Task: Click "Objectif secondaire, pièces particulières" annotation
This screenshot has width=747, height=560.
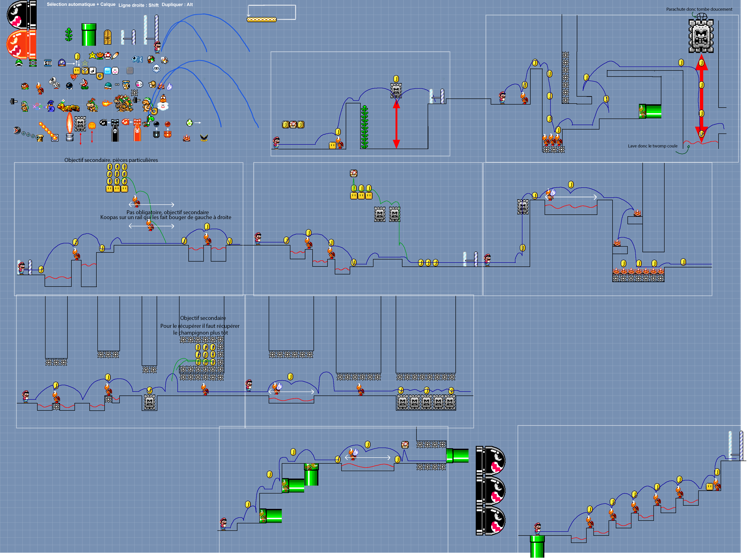Action: pos(111,160)
